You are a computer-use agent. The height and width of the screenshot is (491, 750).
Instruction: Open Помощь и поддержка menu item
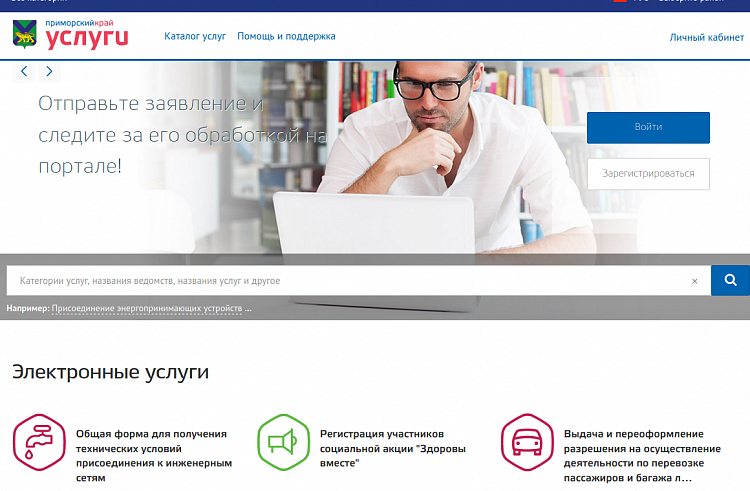[x=286, y=36]
